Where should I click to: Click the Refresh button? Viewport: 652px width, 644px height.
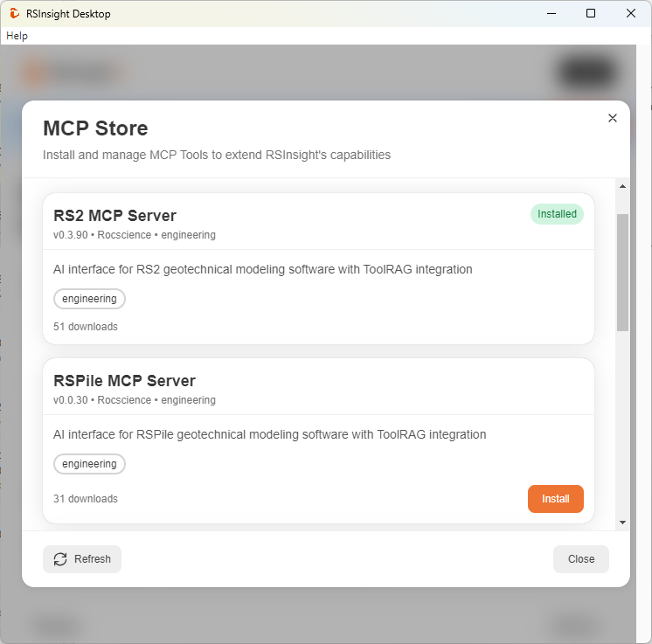(82, 558)
